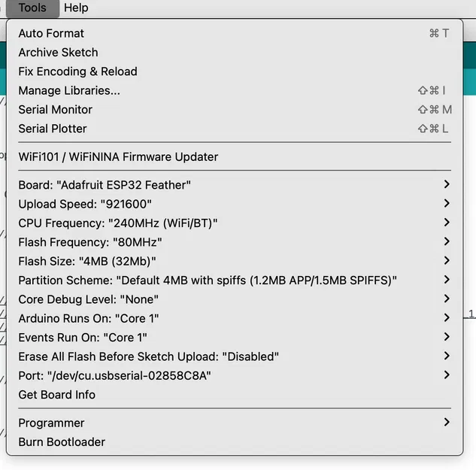This screenshot has width=476, height=470.
Task: Select Auto Format menu entry
Action: pos(51,33)
